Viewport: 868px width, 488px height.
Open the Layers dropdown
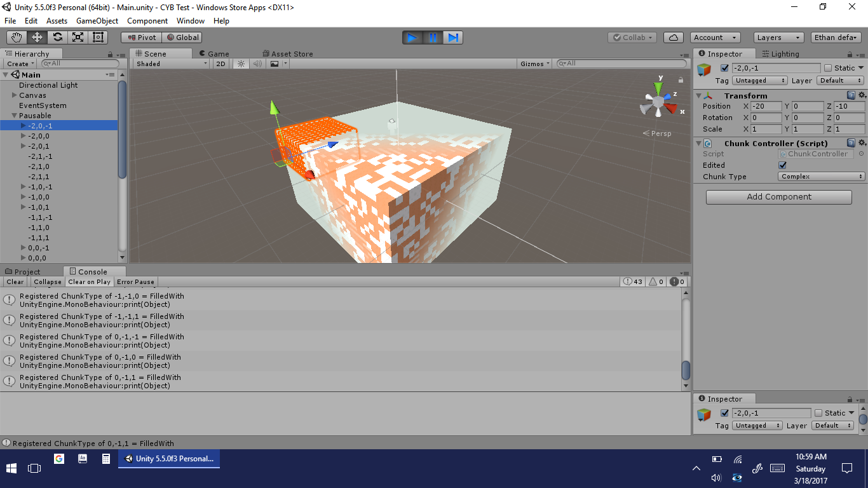point(778,37)
